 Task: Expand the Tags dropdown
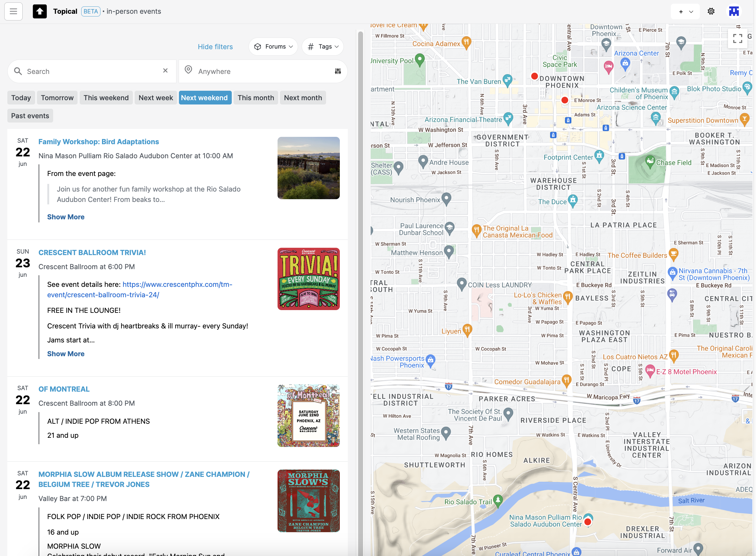coord(322,46)
